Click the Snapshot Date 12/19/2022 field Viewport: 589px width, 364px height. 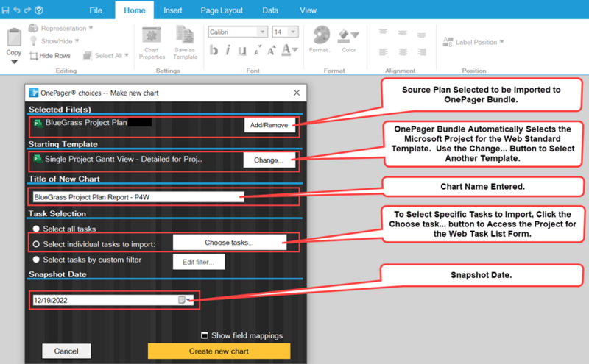pos(113,300)
